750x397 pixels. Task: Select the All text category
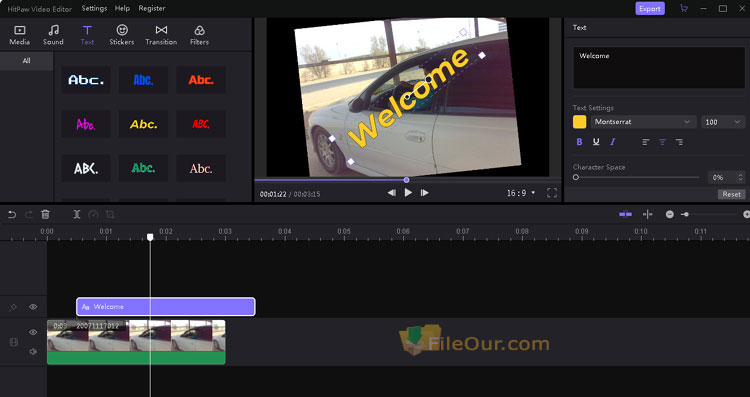(26, 61)
